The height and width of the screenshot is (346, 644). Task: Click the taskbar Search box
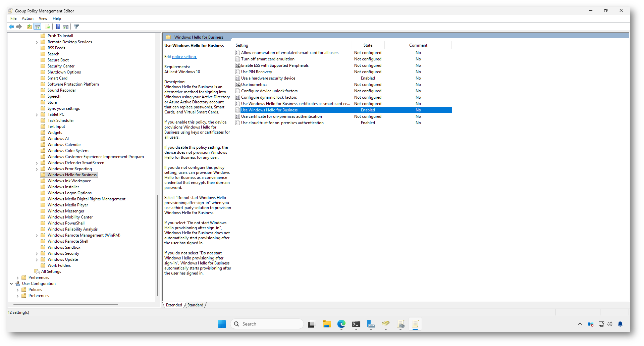(267, 324)
